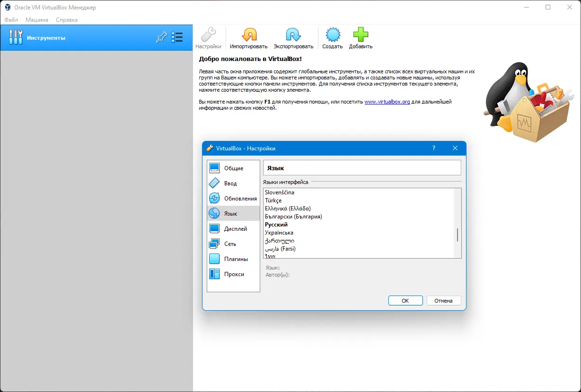Choose Български (България) in the language list
Viewport: 581px width, 392px height.
pyautogui.click(x=358, y=217)
